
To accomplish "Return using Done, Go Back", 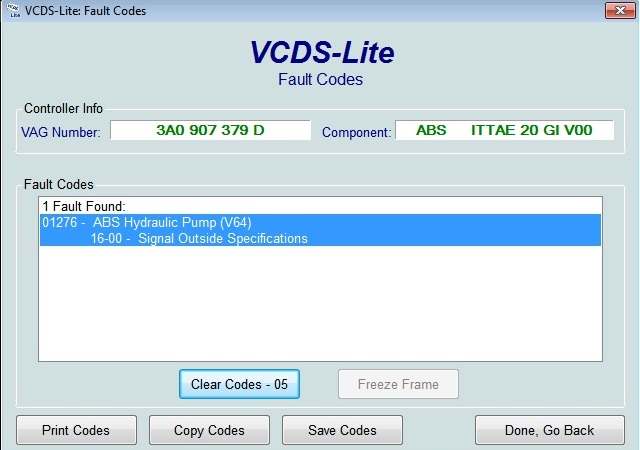I will point(549,430).
